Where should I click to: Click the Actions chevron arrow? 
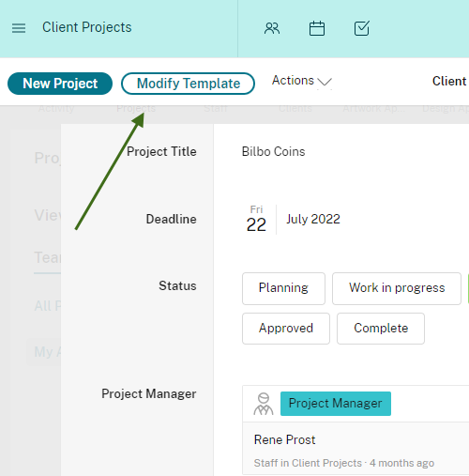(x=325, y=82)
